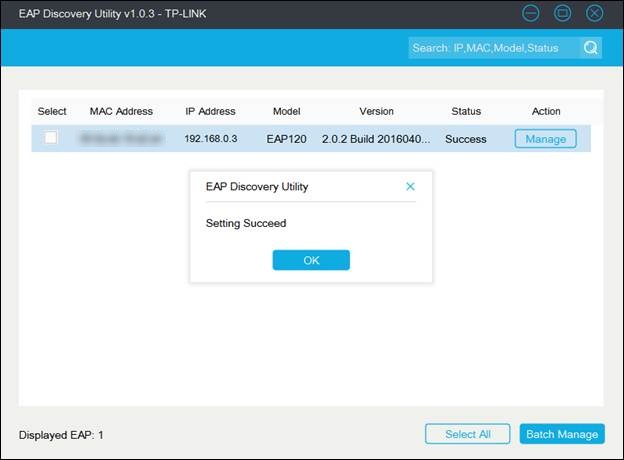Close the EAP Discovery Utility window

tap(594, 14)
